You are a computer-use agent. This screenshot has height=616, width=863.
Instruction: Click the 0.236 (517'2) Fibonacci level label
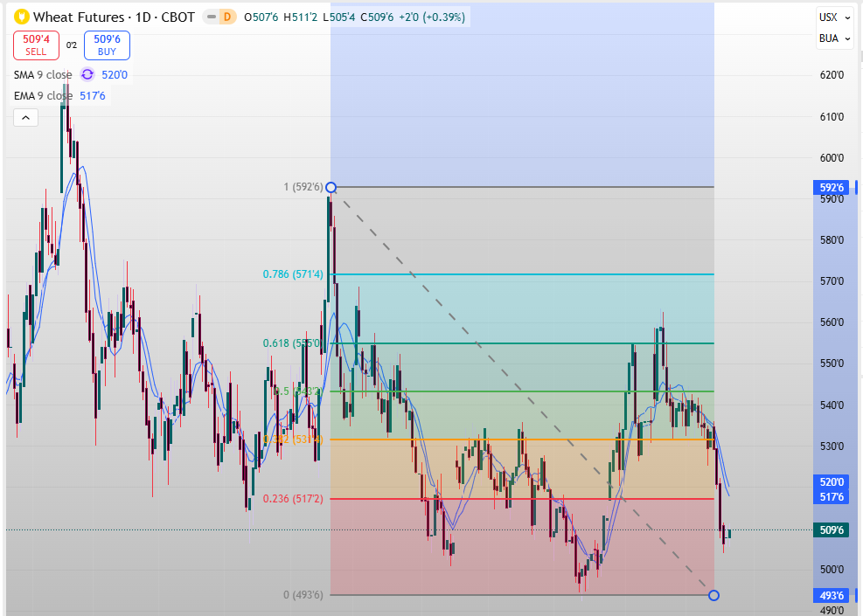[293, 499]
